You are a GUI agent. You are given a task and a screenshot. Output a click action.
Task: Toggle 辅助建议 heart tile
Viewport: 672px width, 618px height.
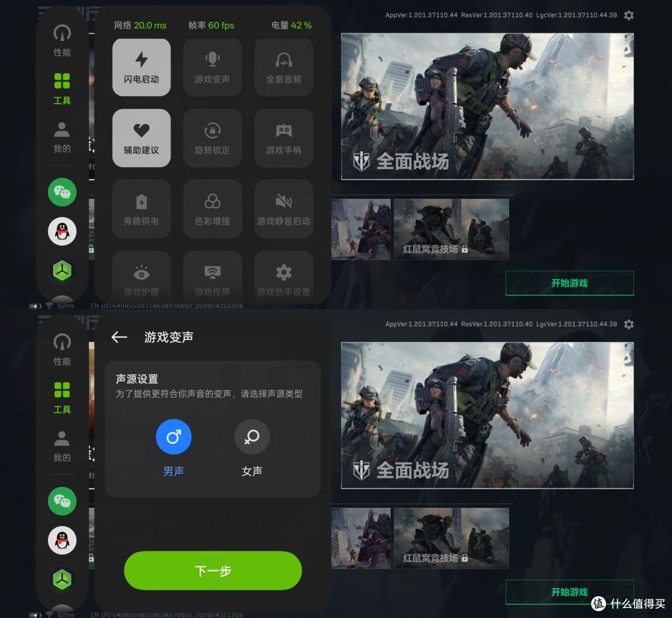pos(141,138)
